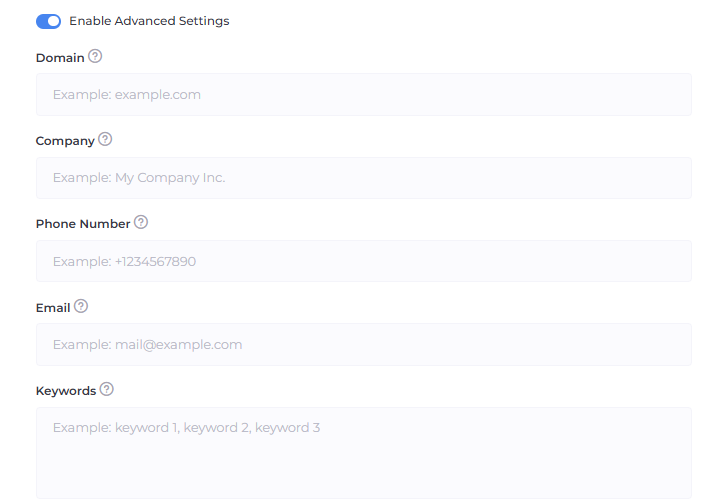Click the Enable Advanced Settings label text
The height and width of the screenshot is (504, 728).
click(149, 21)
